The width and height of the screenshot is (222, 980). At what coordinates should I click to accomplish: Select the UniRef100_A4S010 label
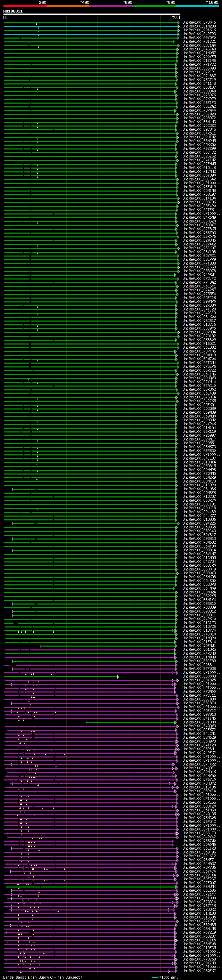199,634
